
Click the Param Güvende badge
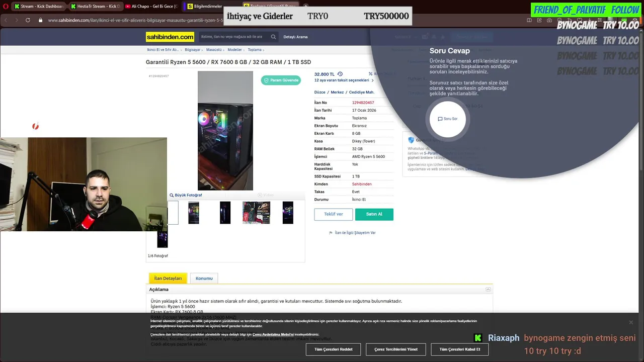click(x=281, y=80)
